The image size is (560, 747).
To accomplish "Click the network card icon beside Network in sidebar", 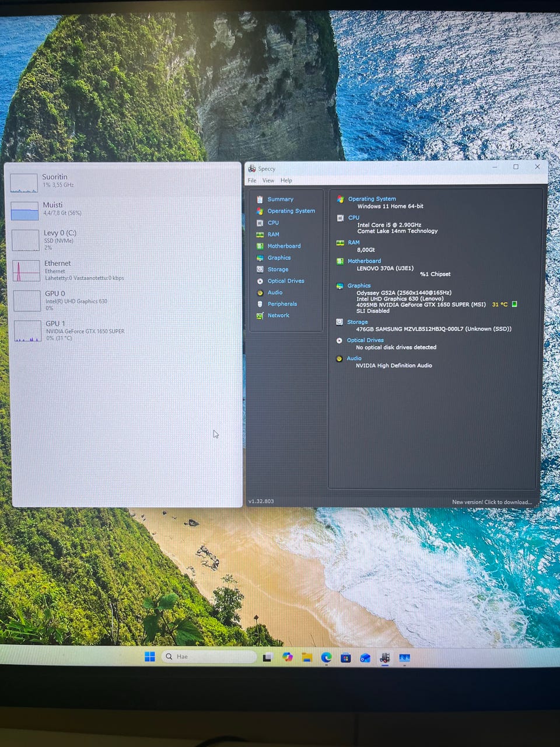I will click(x=260, y=315).
